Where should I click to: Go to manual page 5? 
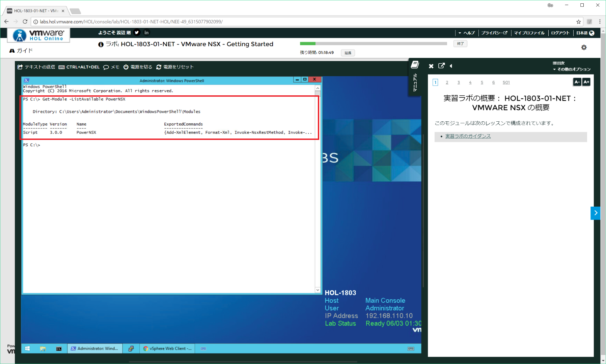pyautogui.click(x=482, y=83)
